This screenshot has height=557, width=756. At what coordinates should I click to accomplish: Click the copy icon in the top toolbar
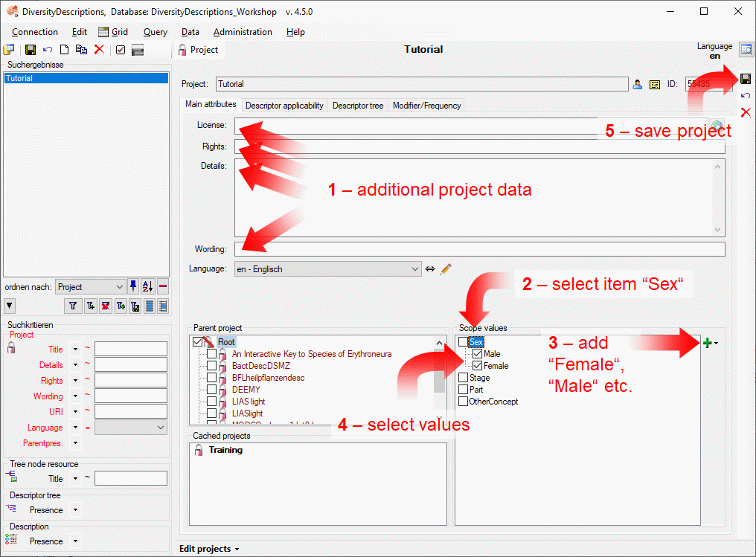click(81, 50)
